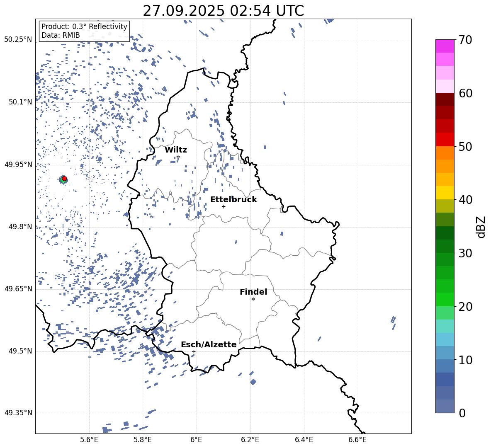Click the Data: RMIB text
This screenshot has width=491, height=448.
(x=61, y=35)
